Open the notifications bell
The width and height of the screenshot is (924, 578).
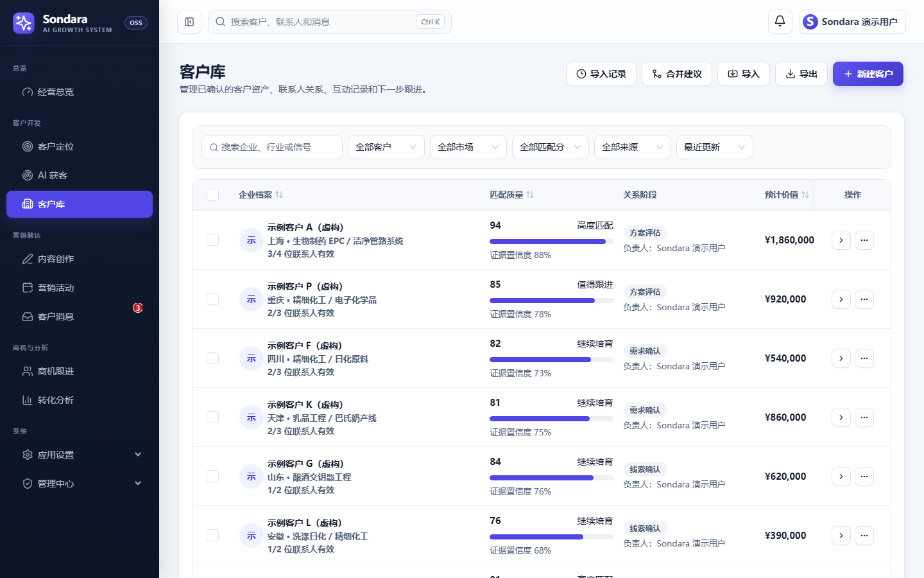[780, 22]
